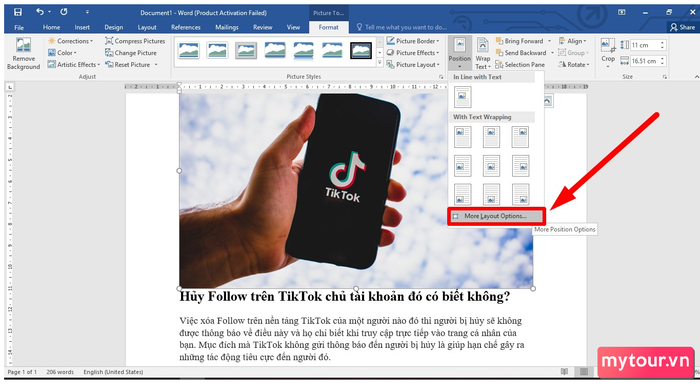
Task: Select the black-framed picture style at gallery end
Action: [361, 50]
